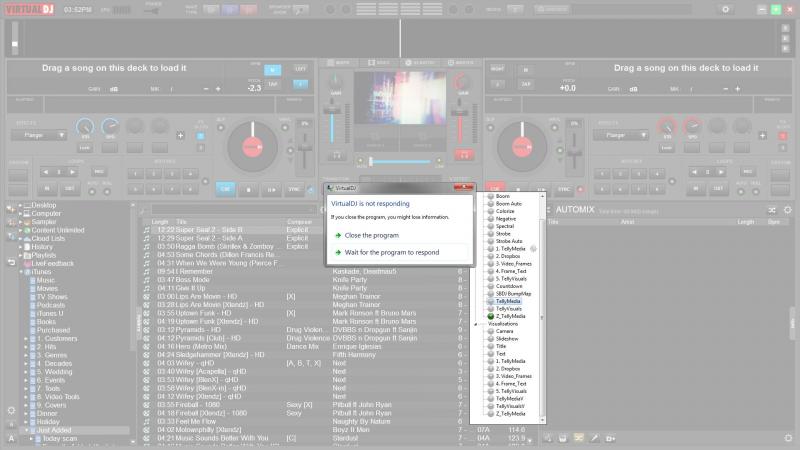Expand the Desktop folder in browser tree
Screen dimensions: 800x450
tap(20, 205)
